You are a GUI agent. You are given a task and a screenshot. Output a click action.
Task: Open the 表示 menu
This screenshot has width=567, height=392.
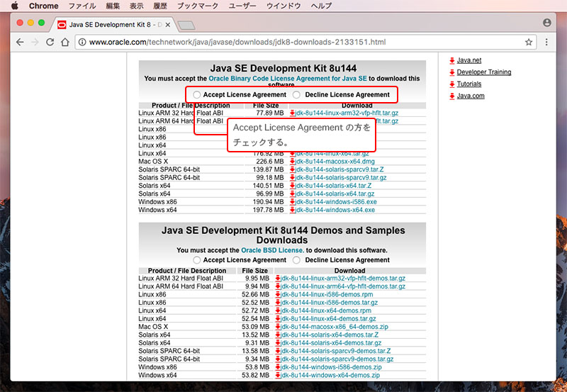pyautogui.click(x=137, y=6)
